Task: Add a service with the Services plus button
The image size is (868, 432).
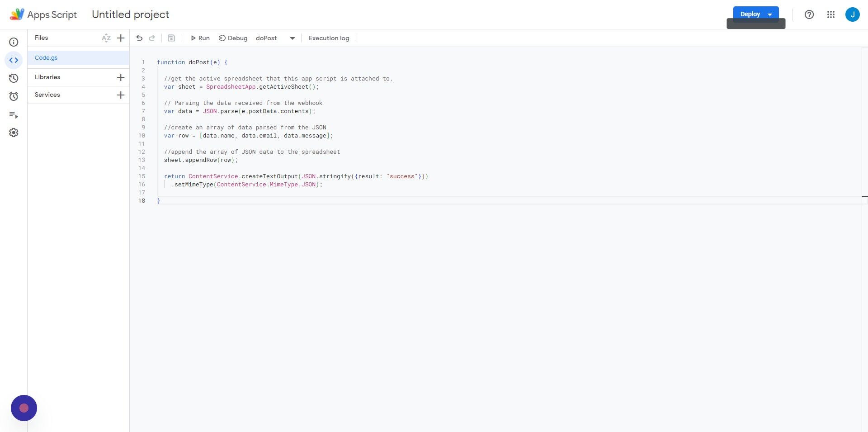Action: pyautogui.click(x=121, y=95)
